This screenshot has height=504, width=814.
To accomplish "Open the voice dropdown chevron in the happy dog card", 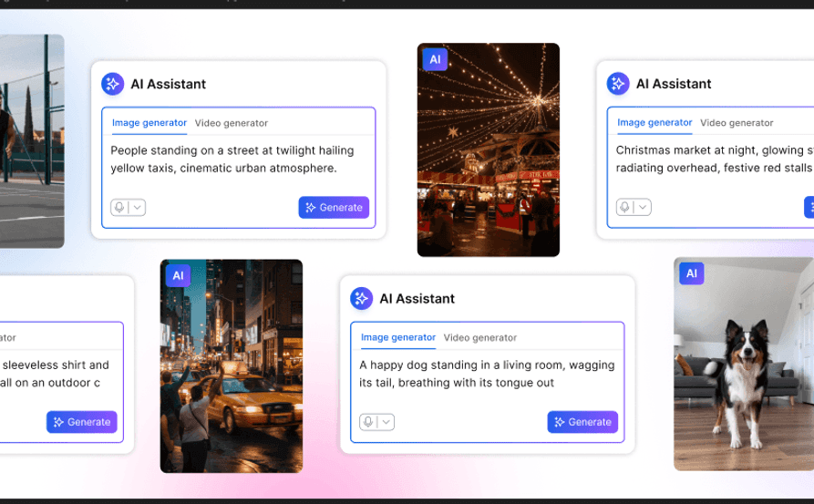I will 386,422.
